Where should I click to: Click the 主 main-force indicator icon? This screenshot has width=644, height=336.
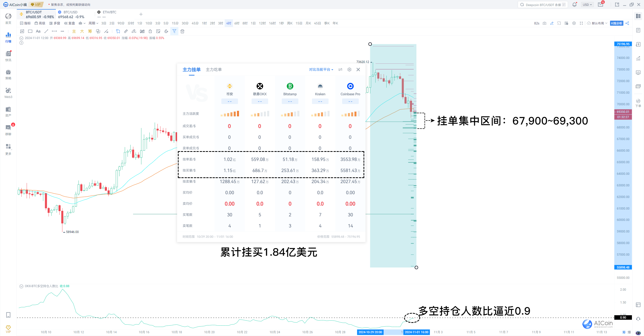point(74,31)
